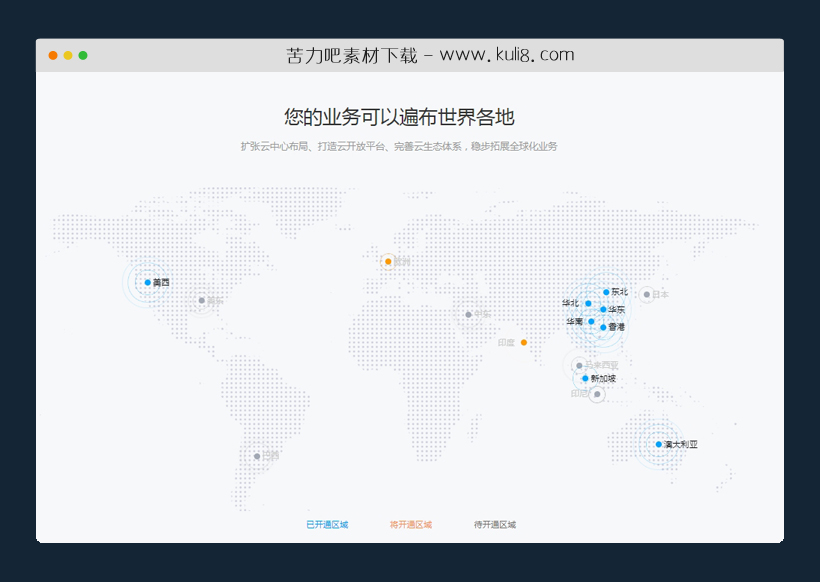Switch to the 已开通区域 legend tab
The image size is (820, 582).
[326, 523]
